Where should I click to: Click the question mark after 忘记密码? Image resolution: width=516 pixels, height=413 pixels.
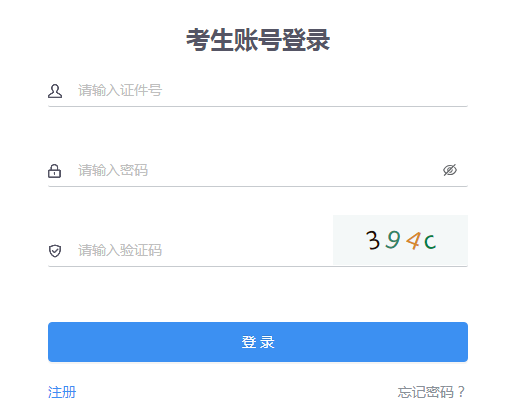coord(461,392)
